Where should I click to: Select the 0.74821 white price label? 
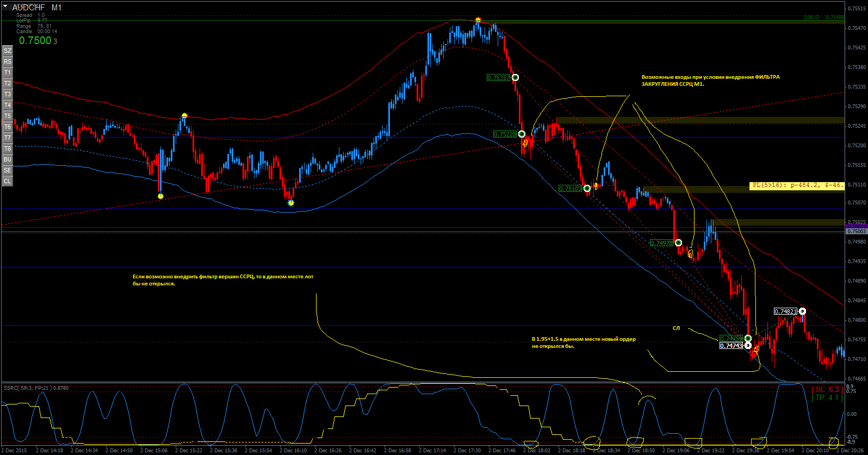tap(786, 311)
